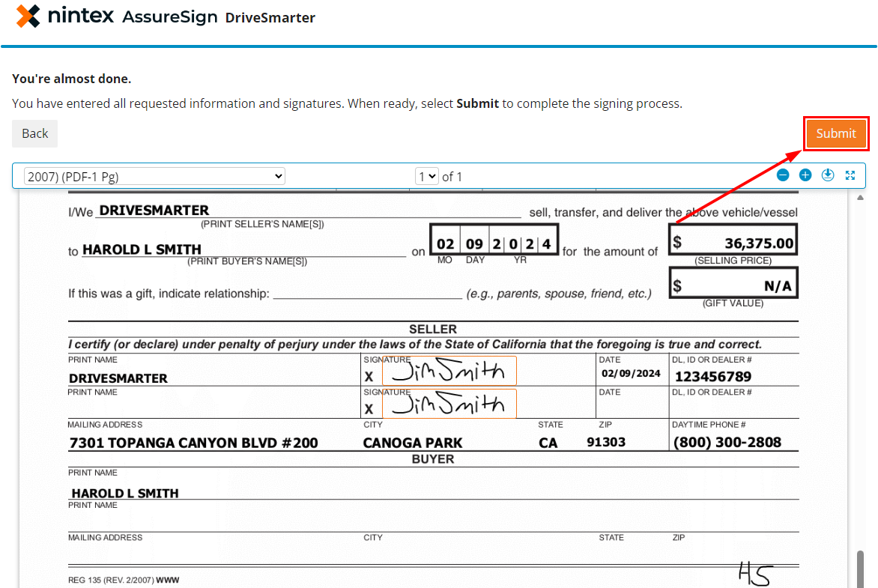Zoom out with the minus icon
Image resolution: width=878 pixels, height=588 pixels.
pyautogui.click(x=783, y=175)
